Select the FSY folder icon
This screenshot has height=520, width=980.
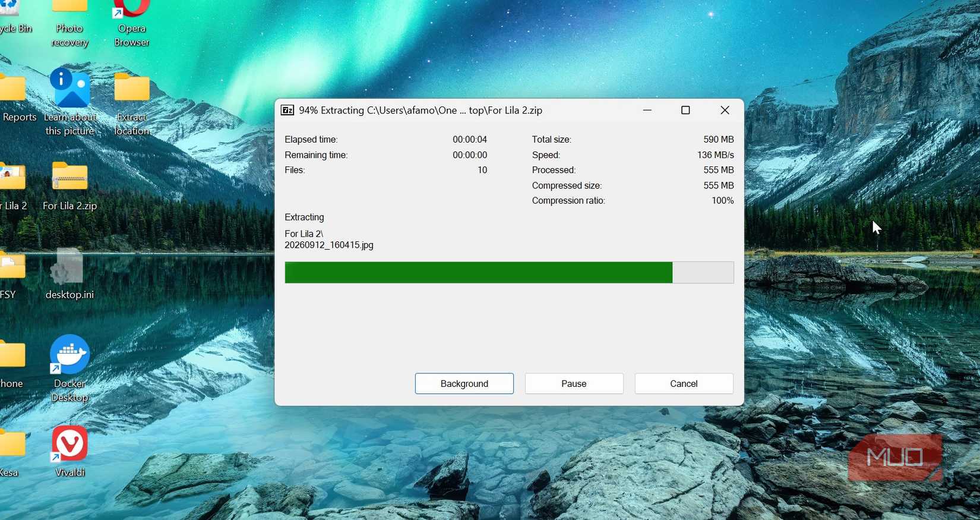pyautogui.click(x=12, y=275)
